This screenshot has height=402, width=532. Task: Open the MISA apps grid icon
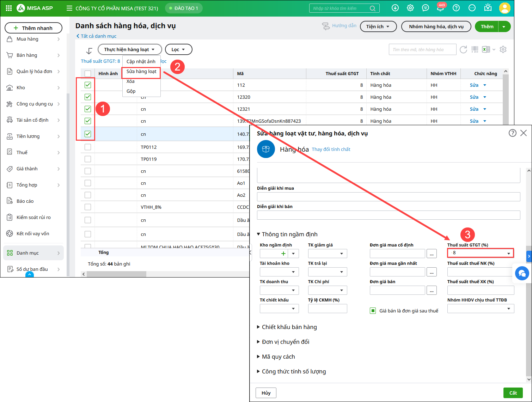(x=9, y=8)
